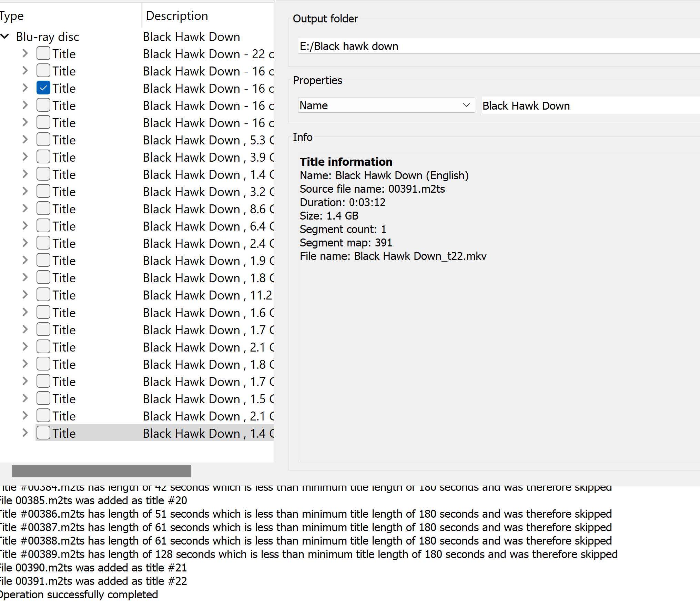Select description 'Black Hawk Down , 8.6 G'
The image size is (700, 609).
pyautogui.click(x=209, y=209)
